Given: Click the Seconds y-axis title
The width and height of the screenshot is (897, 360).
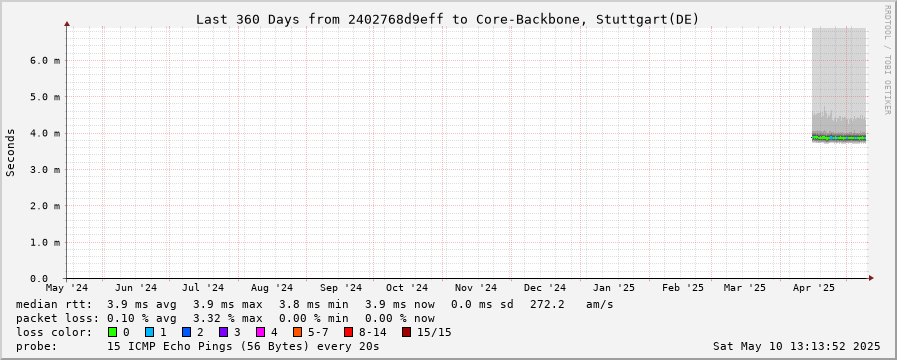Looking at the screenshot, I should (x=10, y=152).
